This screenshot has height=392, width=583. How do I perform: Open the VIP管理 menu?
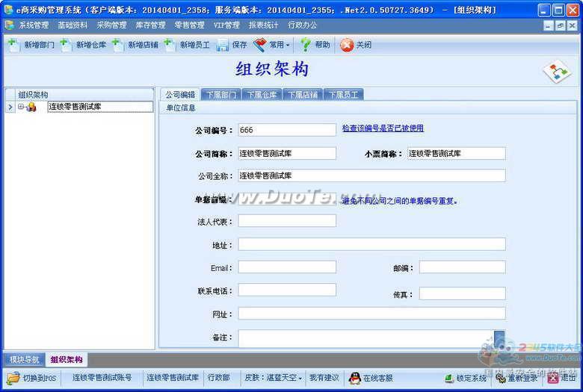226,25
